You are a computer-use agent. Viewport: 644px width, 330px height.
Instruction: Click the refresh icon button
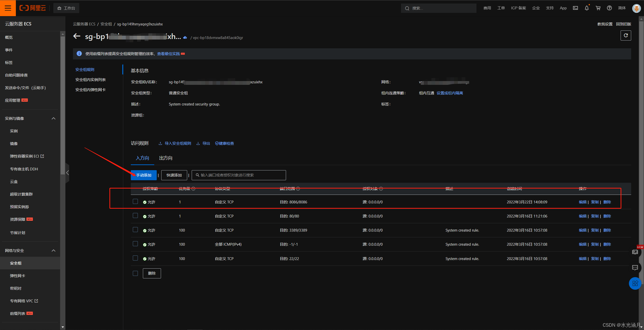point(626,35)
